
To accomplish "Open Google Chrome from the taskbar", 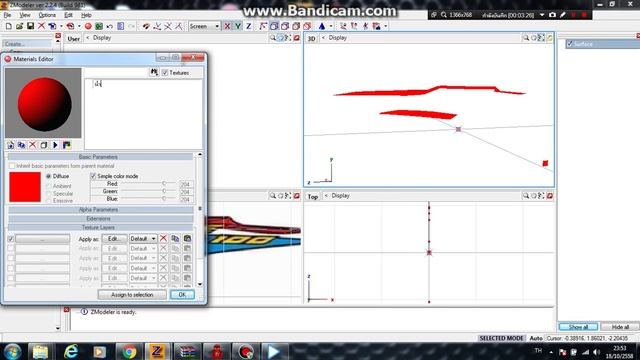I will (x=129, y=351).
